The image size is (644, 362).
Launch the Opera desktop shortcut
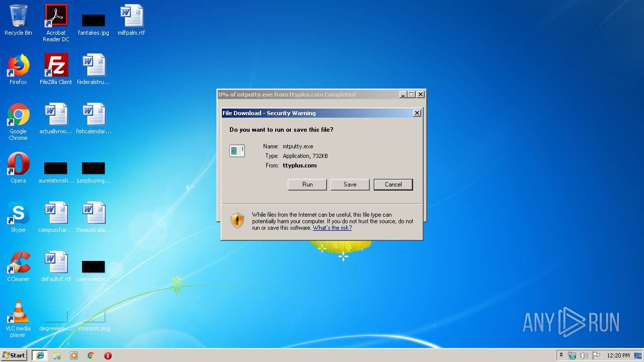coord(18,168)
